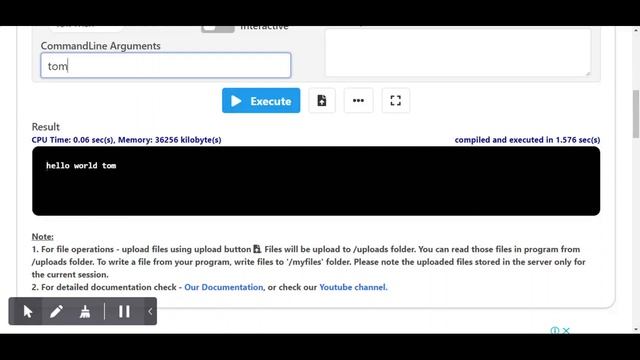Pause the screen recording
The width and height of the screenshot is (640, 360).
pyautogui.click(x=124, y=311)
